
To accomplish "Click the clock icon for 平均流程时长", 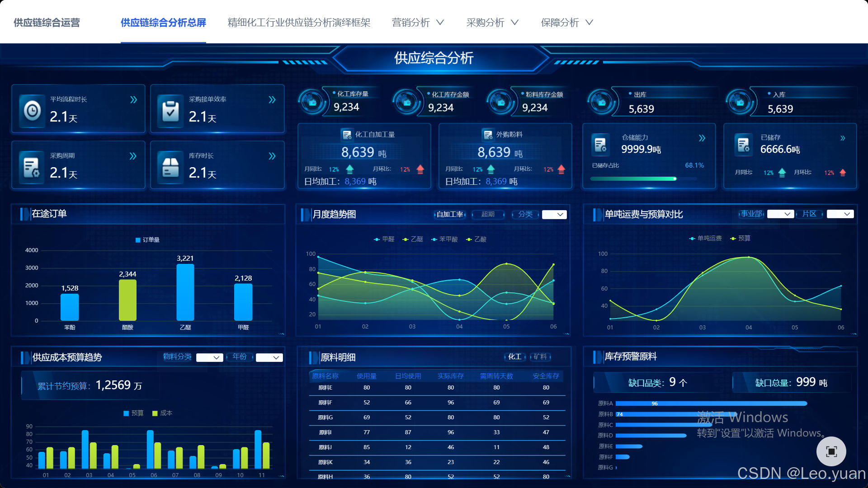I will click(33, 110).
